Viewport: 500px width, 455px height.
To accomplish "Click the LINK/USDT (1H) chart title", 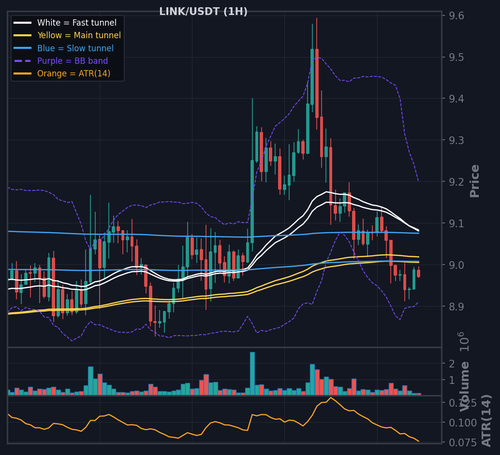I will point(203,11).
